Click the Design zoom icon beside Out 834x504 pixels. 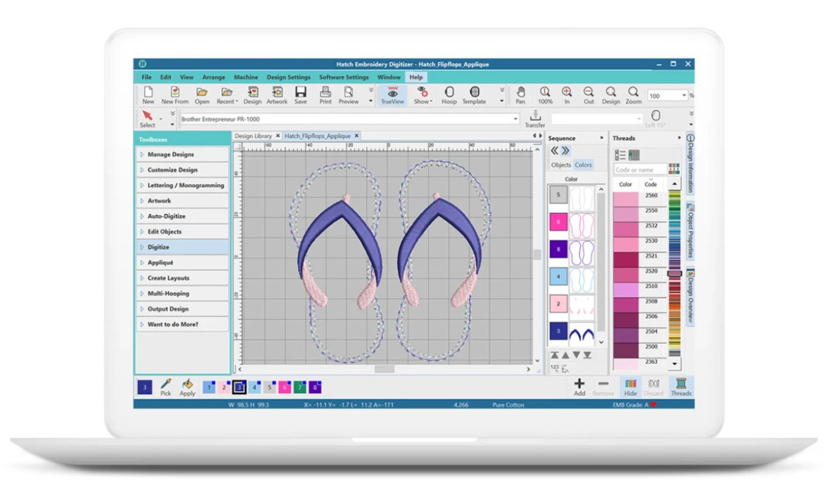pyautogui.click(x=611, y=94)
